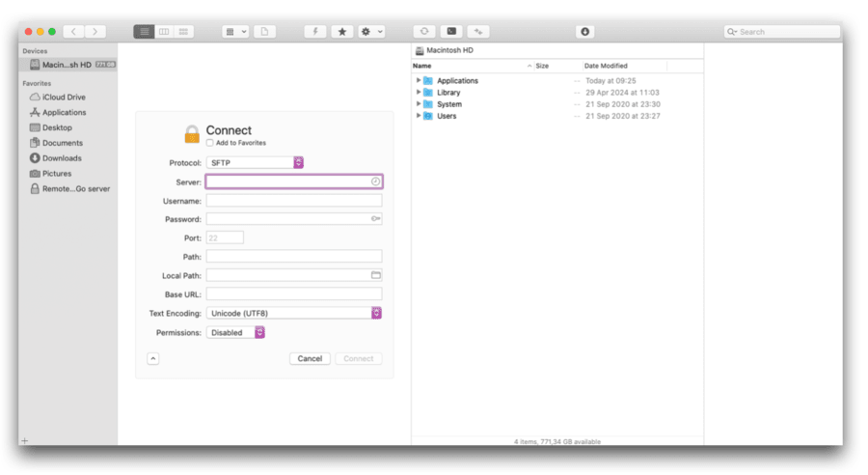Click the Path field
Screen dimensions: 868x475
tap(294, 257)
